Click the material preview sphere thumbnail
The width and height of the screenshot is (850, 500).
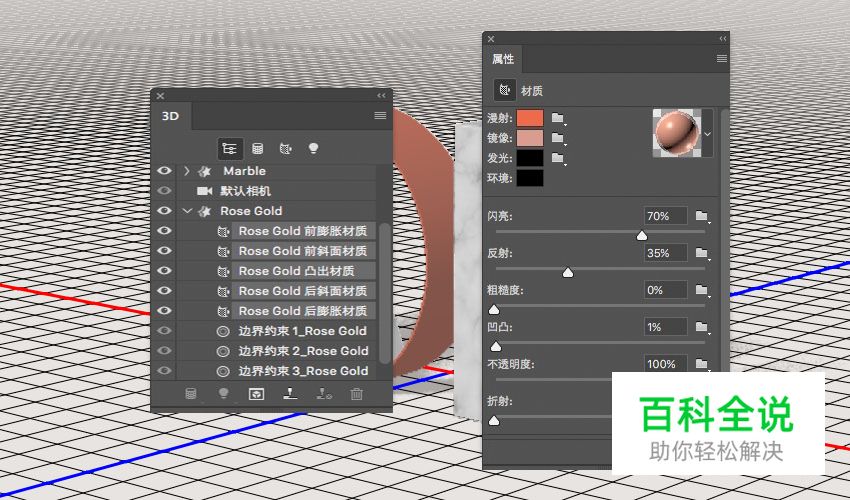point(677,133)
